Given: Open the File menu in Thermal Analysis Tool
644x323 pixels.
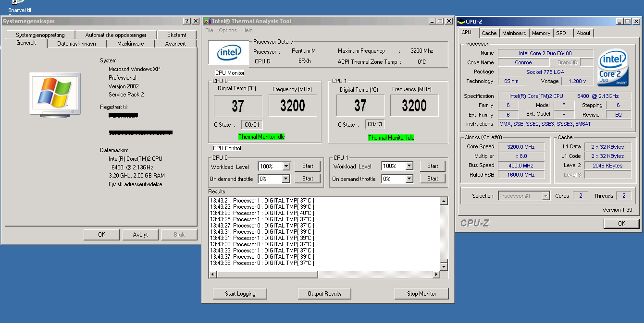Looking at the screenshot, I should click(209, 30).
